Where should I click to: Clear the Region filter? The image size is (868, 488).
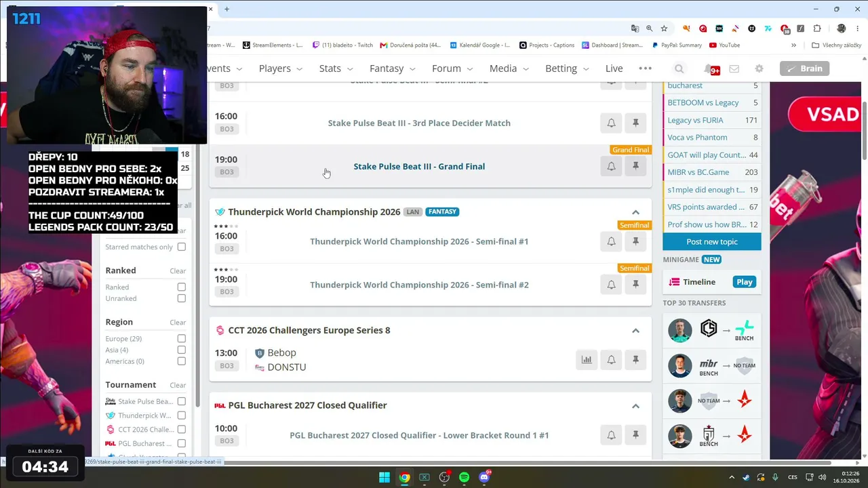coord(178,323)
